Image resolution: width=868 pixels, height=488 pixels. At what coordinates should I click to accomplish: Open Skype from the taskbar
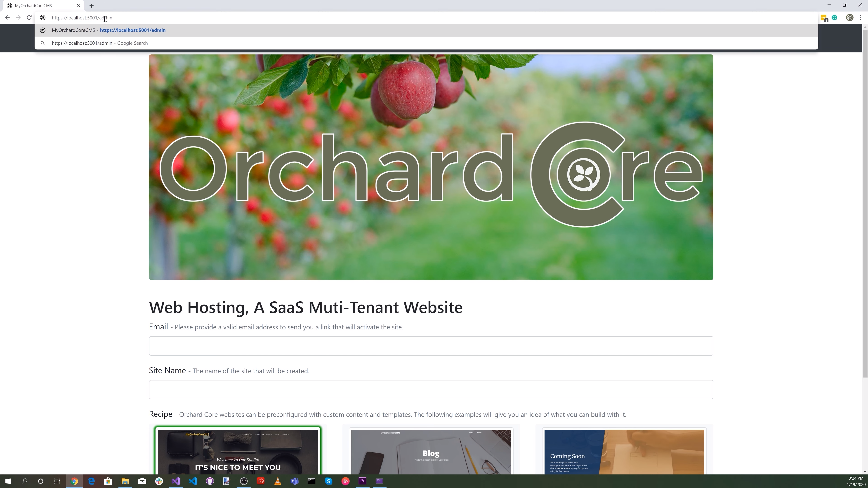click(x=328, y=481)
